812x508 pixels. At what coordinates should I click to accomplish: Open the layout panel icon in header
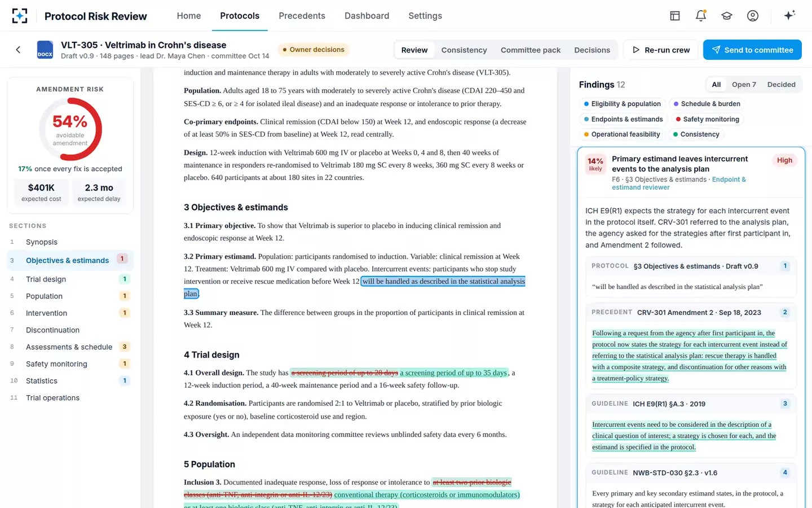point(675,16)
